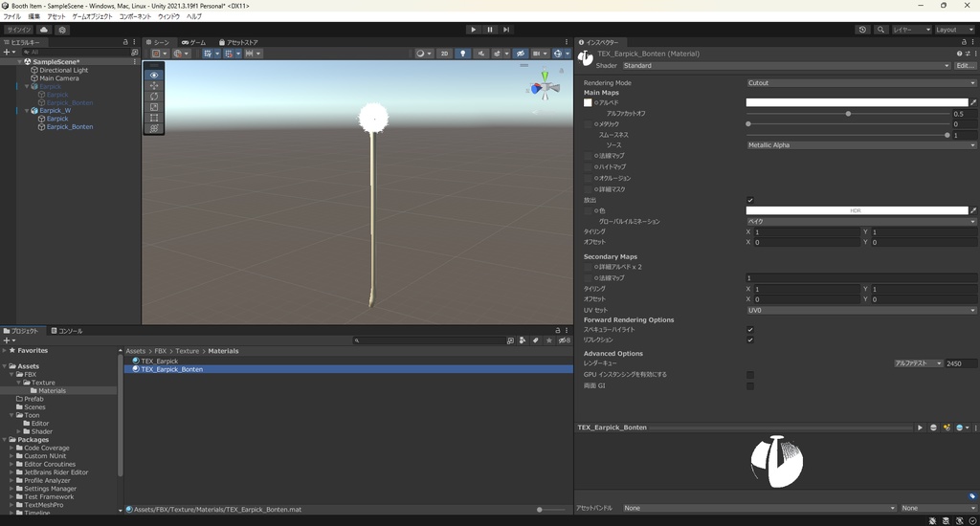
Task: Switch to the Console (コンソール) tab
Action: [x=67, y=331]
